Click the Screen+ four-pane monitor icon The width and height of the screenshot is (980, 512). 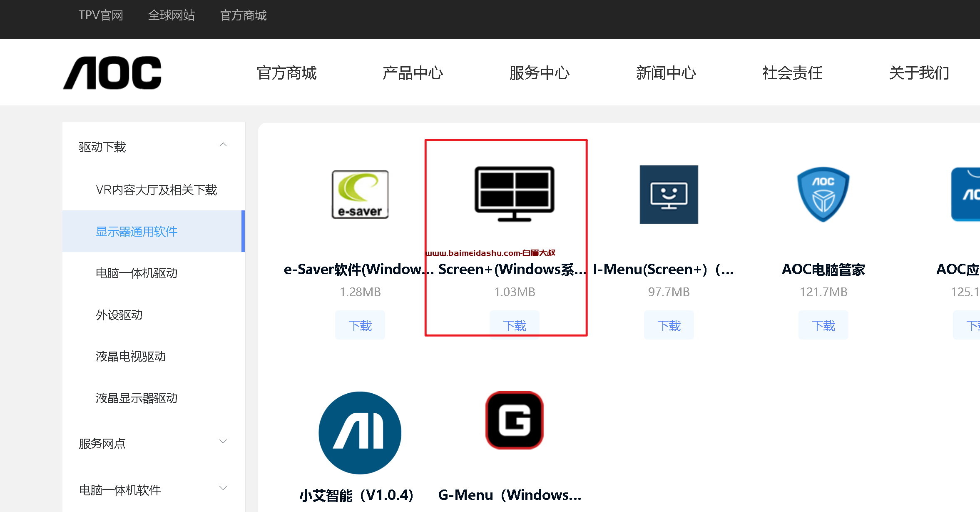[515, 194]
